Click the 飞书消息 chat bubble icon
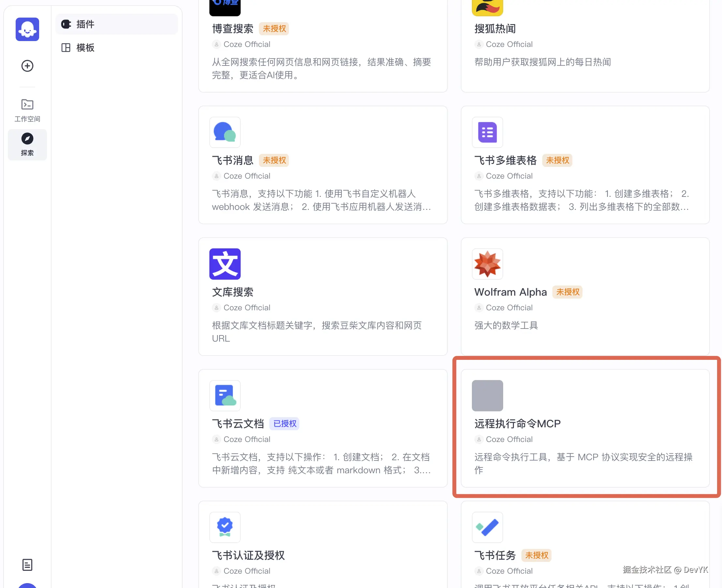 225,132
